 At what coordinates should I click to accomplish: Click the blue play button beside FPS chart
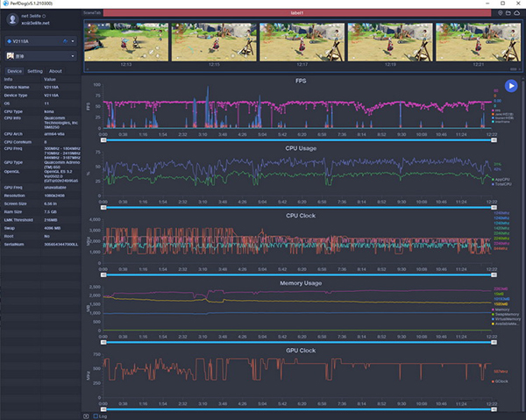point(511,86)
